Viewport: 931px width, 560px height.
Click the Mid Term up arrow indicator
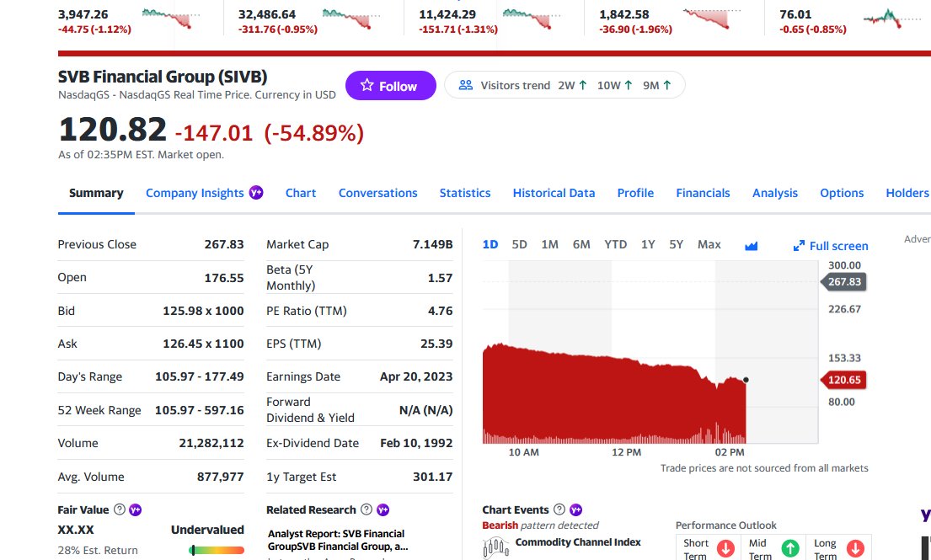click(x=789, y=548)
